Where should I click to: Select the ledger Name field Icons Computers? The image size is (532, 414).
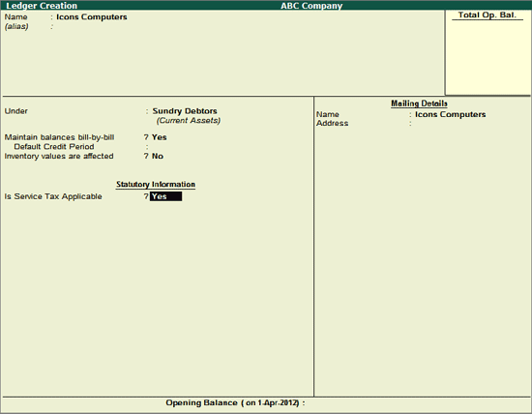click(92, 17)
